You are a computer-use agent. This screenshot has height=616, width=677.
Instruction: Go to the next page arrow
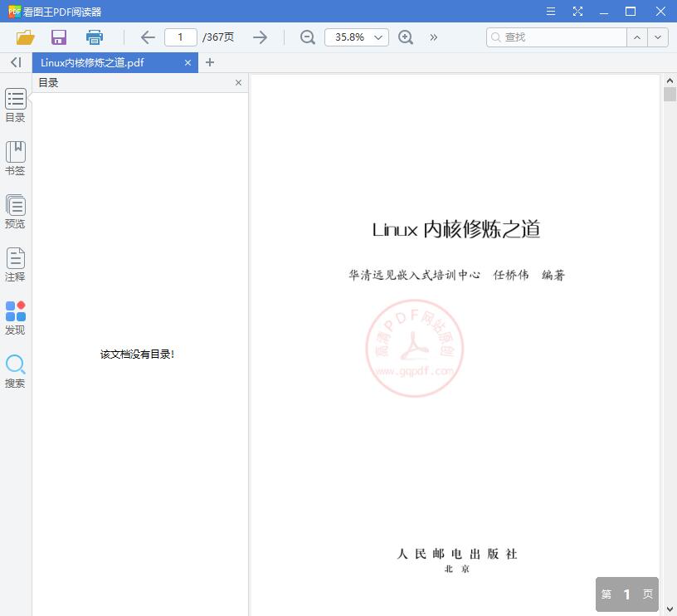[260, 37]
